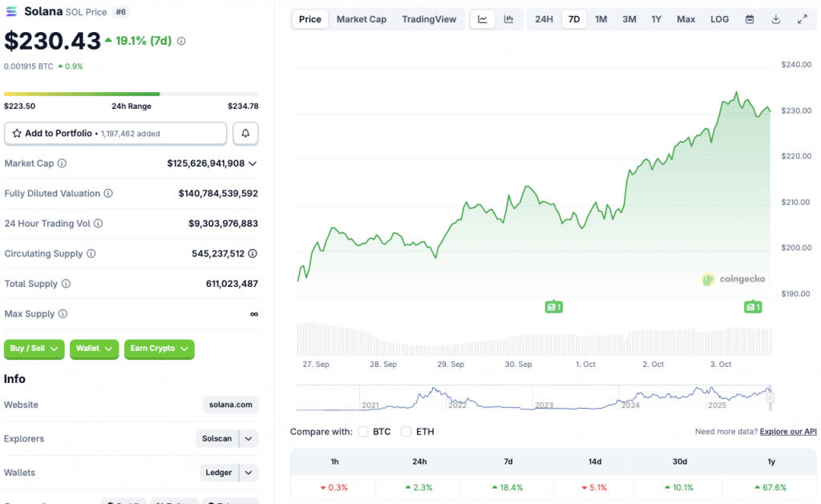821x504 pixels.
Task: Click Add to Portfolio button
Action: (x=115, y=133)
